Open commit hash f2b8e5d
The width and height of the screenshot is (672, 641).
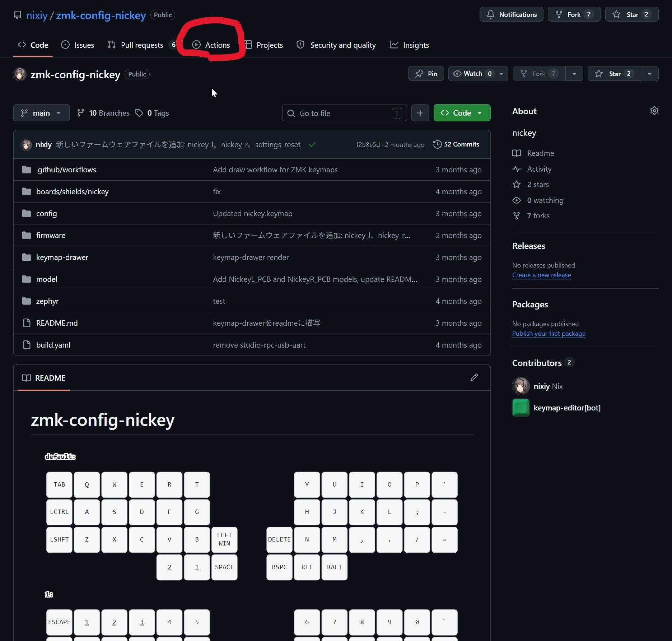[x=368, y=144]
